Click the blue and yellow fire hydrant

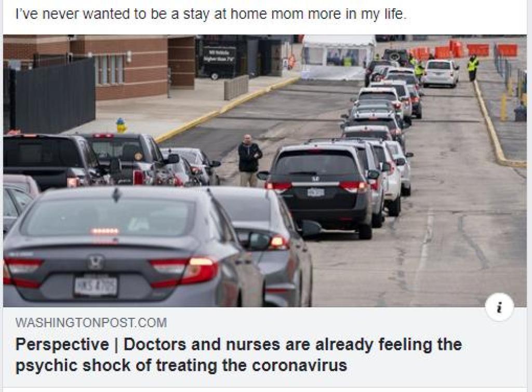coord(121,125)
